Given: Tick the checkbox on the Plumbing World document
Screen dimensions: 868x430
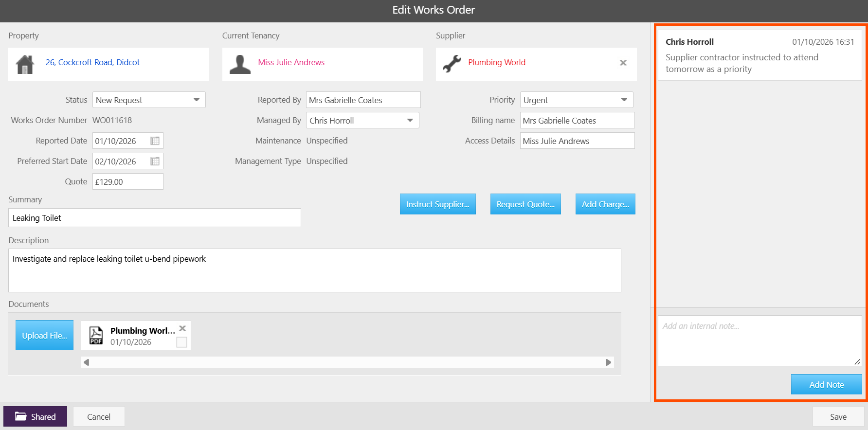Looking at the screenshot, I should point(181,342).
